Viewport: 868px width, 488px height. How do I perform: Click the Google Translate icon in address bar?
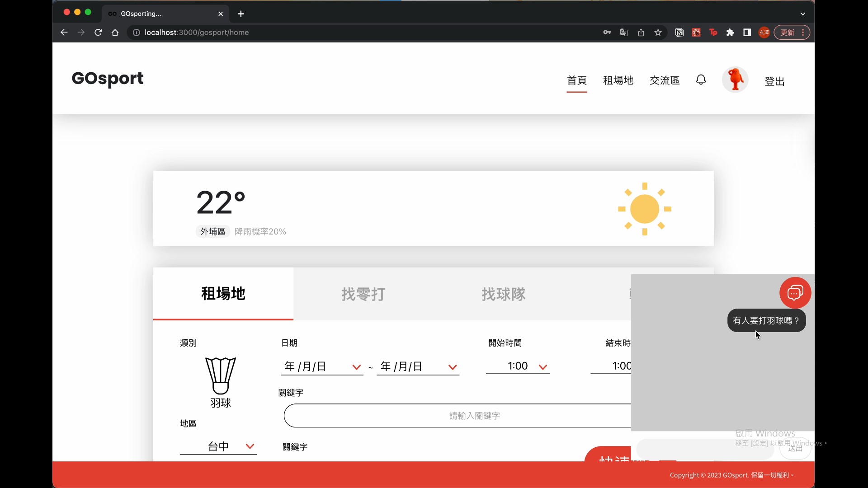624,33
